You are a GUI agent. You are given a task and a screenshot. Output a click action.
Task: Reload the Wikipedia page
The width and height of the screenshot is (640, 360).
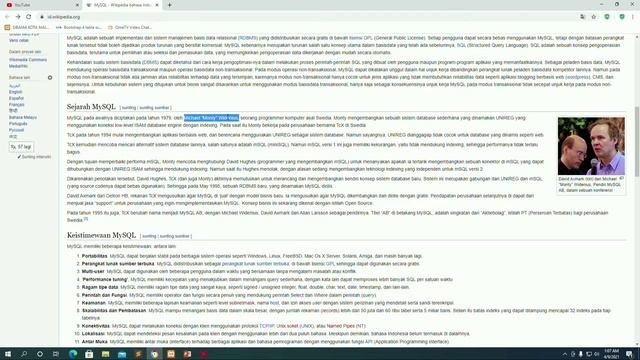click(29, 17)
